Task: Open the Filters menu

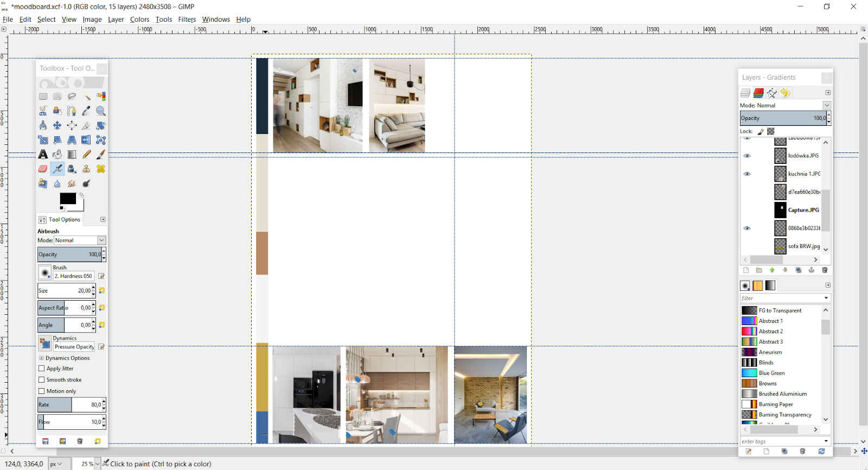Action: 187,20
